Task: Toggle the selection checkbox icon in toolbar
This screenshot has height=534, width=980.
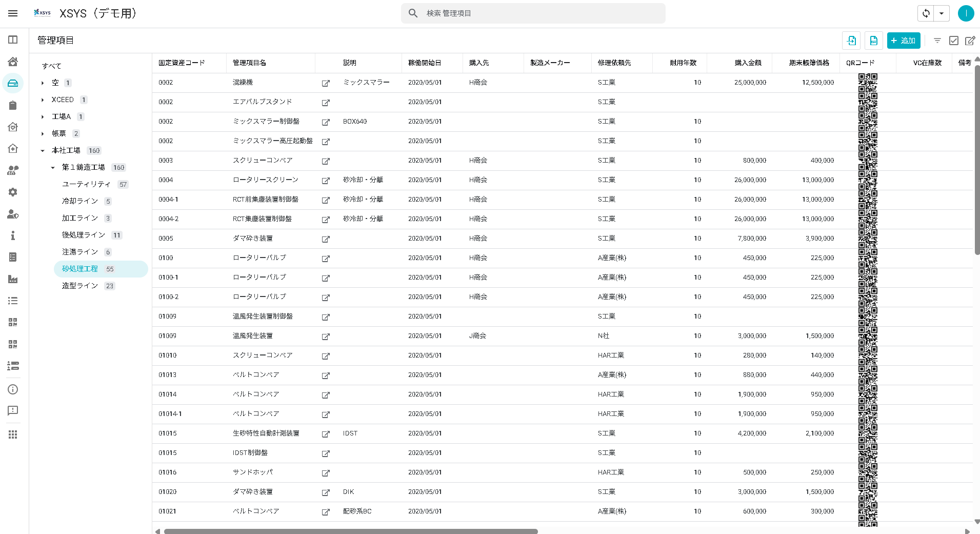Action: (x=953, y=41)
